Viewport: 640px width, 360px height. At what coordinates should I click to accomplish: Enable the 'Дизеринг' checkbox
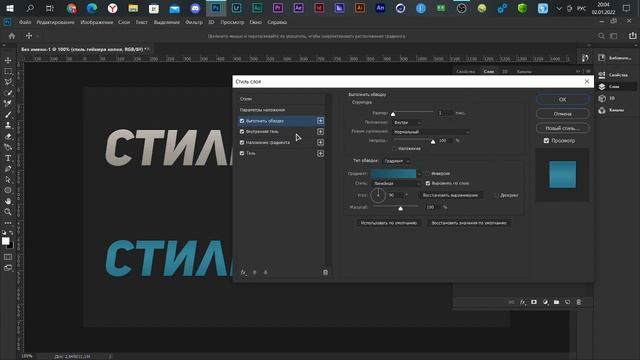496,195
